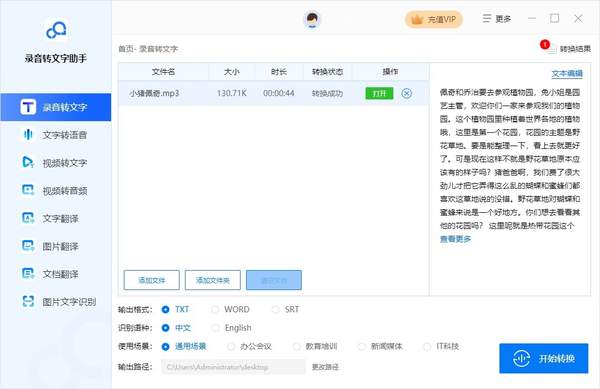The image size is (600, 389).
Task: Open 图片翻译 in sidebar
Action: click(56, 246)
